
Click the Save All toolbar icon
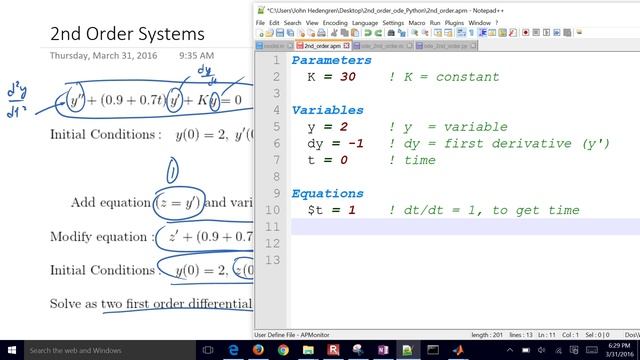290,33
